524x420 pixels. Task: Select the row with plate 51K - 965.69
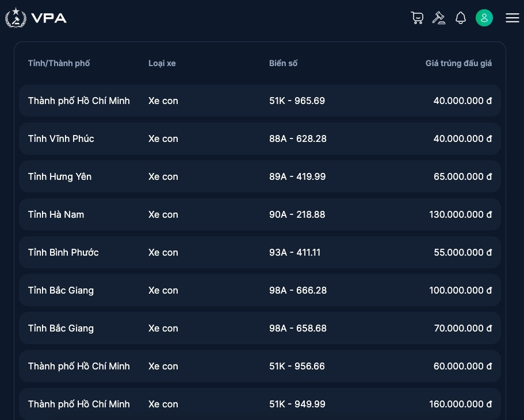pos(297,101)
